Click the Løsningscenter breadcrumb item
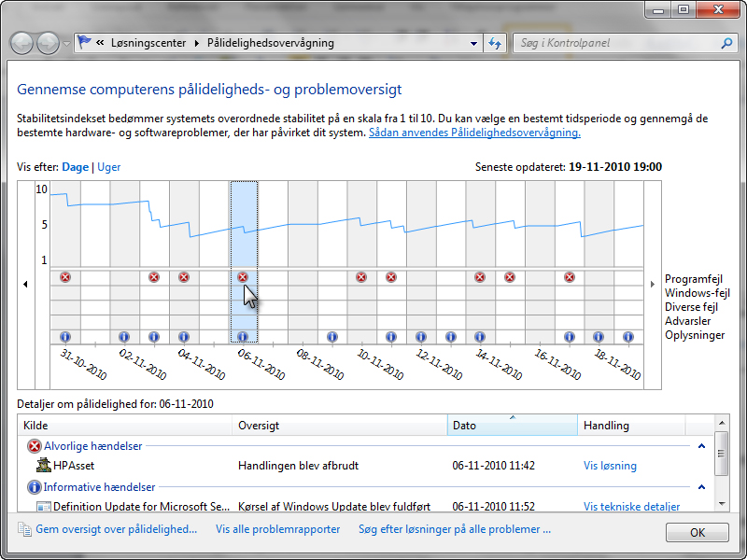Image resolution: width=747 pixels, height=560 pixels. (149, 43)
